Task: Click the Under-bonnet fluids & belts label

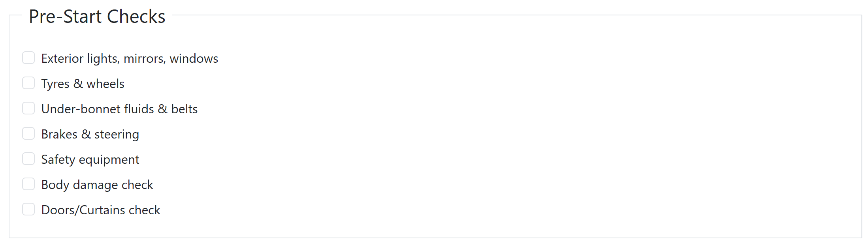Action: (119, 109)
